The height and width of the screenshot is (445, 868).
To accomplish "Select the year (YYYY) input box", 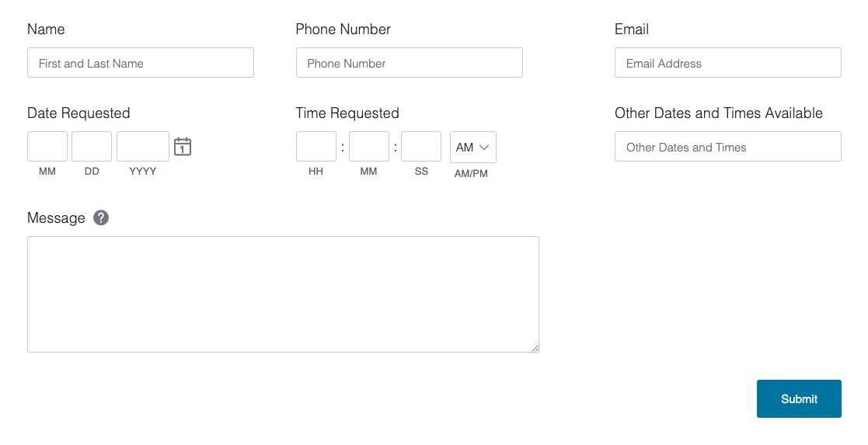I will 143,147.
